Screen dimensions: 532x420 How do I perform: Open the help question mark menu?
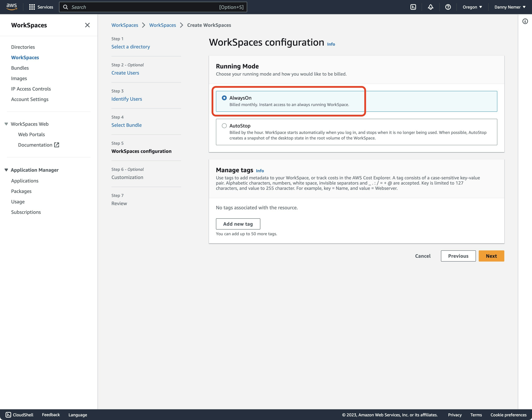(448, 7)
